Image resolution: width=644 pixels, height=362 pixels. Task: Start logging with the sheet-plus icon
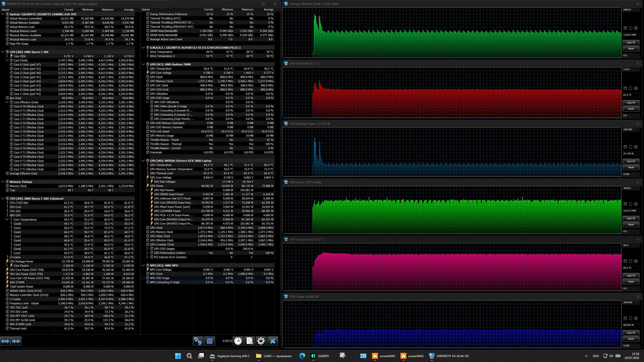249,341
